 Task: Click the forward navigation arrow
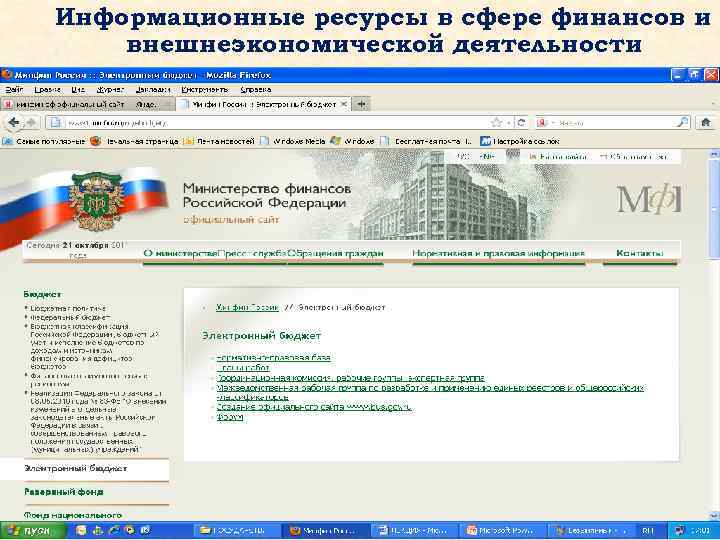[31, 123]
